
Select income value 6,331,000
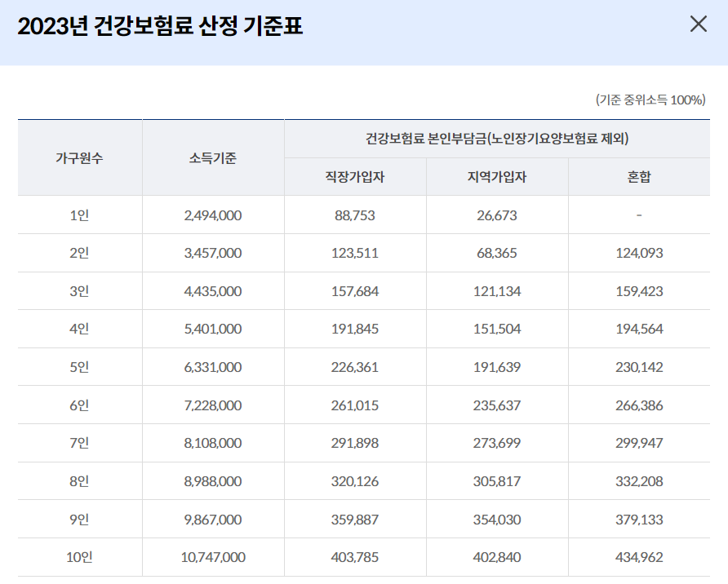pos(213,367)
